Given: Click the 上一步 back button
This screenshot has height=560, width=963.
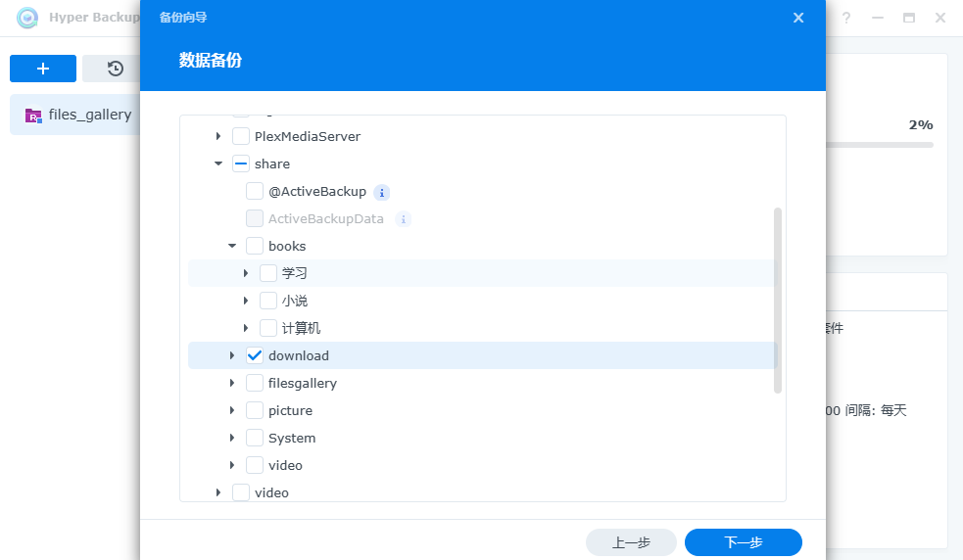Looking at the screenshot, I should (631, 542).
